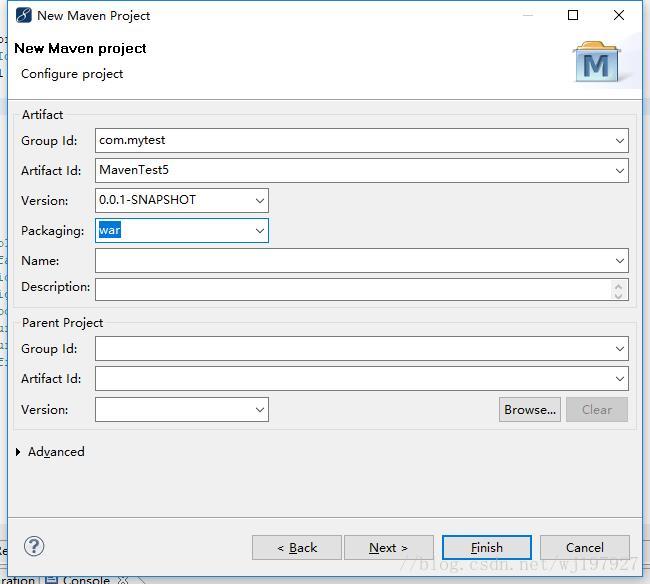Viewport: 650px width, 584px height.
Task: Click Browse for a parent project
Action: 530,410
